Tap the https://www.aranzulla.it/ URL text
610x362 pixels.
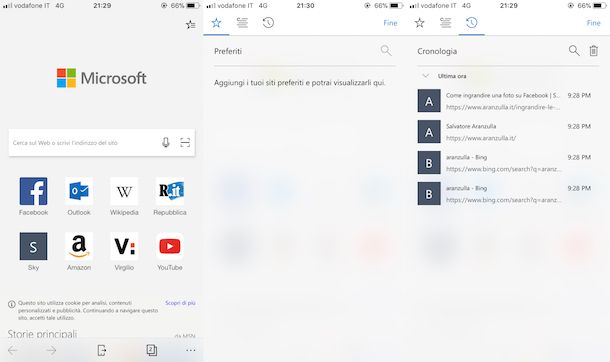click(x=481, y=138)
